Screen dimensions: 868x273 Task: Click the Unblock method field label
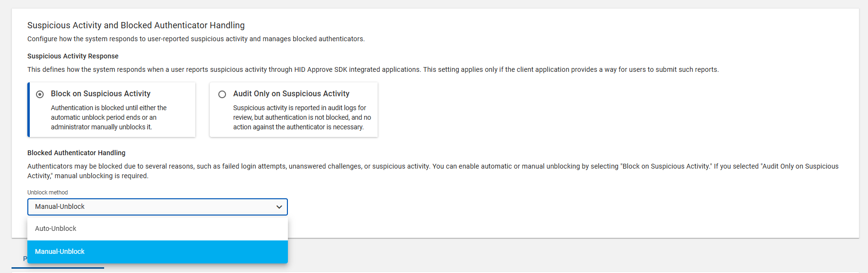coord(48,193)
